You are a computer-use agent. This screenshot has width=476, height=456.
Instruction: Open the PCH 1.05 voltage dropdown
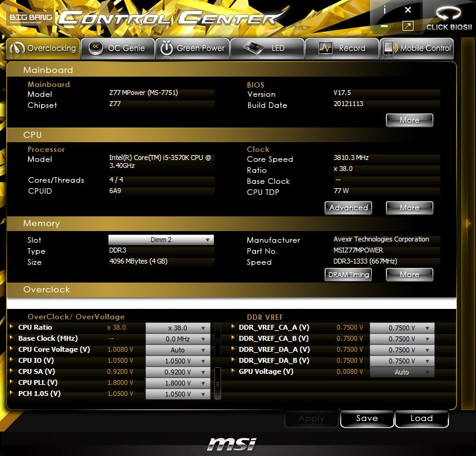coord(178,394)
